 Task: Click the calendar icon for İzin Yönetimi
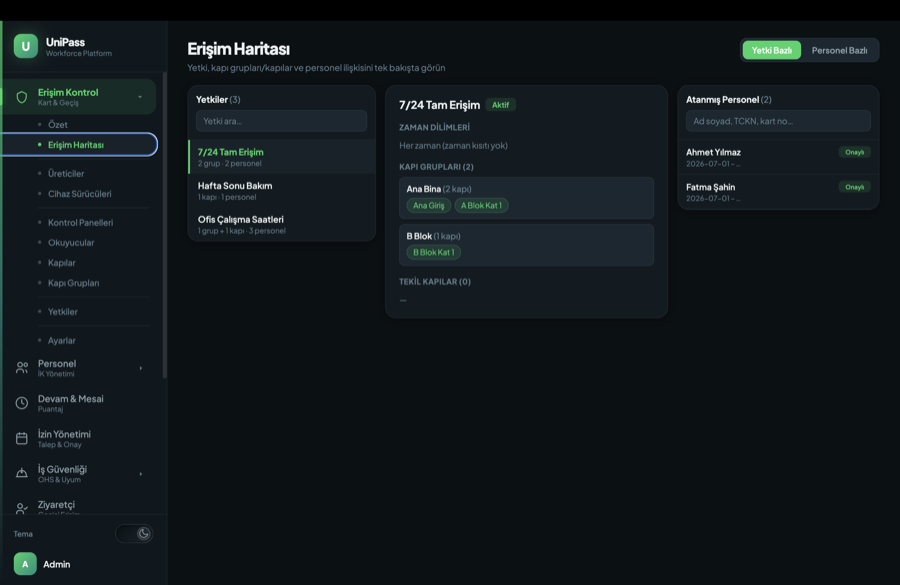point(22,438)
